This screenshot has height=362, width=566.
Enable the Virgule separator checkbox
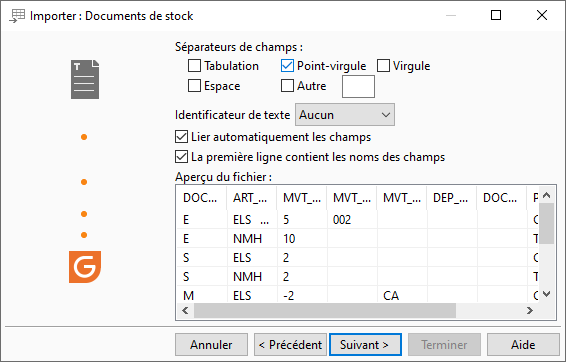(383, 66)
